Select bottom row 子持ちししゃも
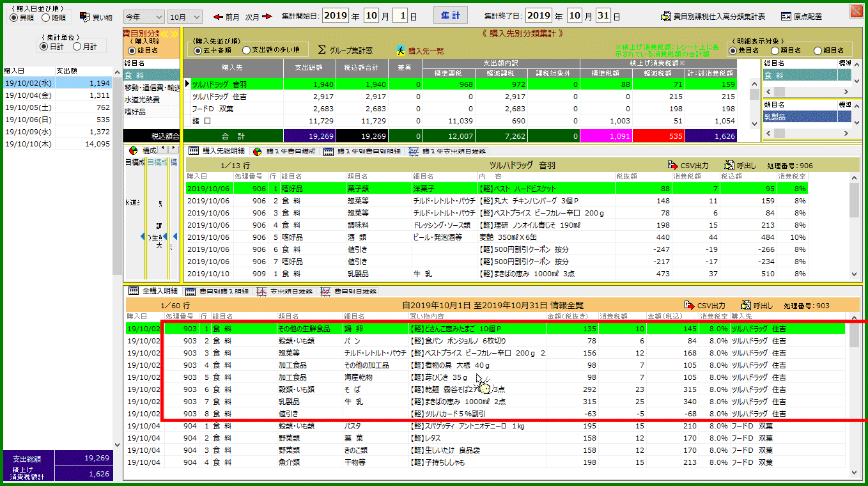The image size is (868, 486). click(486, 462)
